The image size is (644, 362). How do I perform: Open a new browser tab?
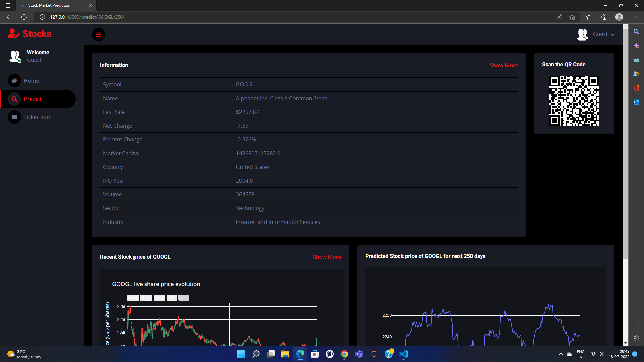[102, 5]
